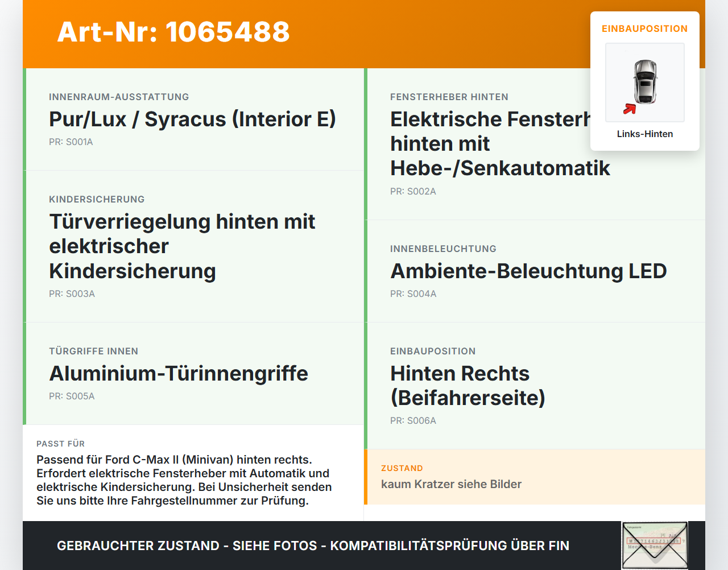Click the KINDERSICHERUNG label
Screen dimensions: 728x570
[x=97, y=199]
